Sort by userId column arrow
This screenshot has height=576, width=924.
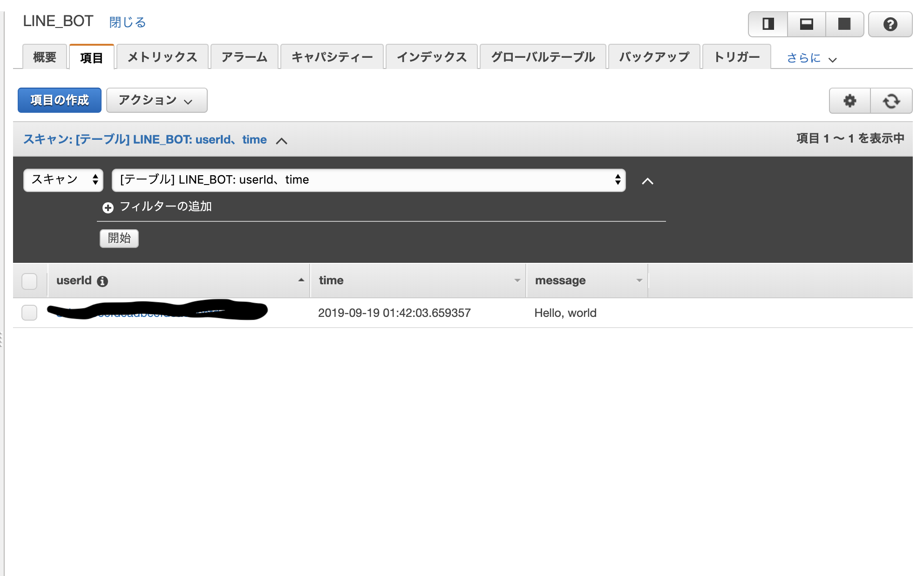[301, 280]
